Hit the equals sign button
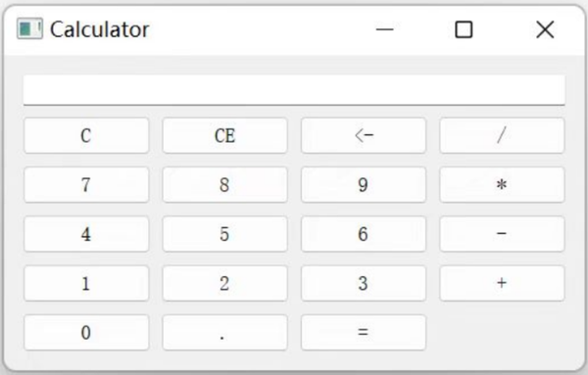The image size is (588, 375). point(364,332)
